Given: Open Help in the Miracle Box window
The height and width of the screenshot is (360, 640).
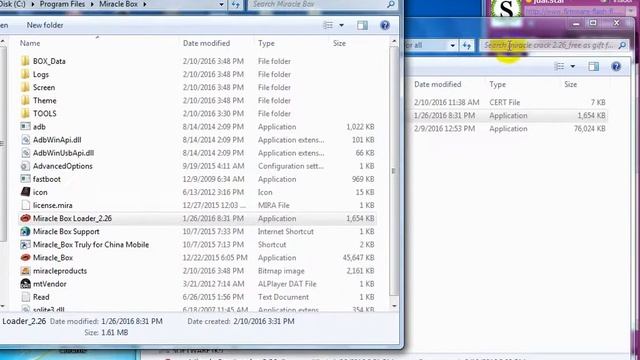Looking at the screenshot, I should click(x=384, y=25).
